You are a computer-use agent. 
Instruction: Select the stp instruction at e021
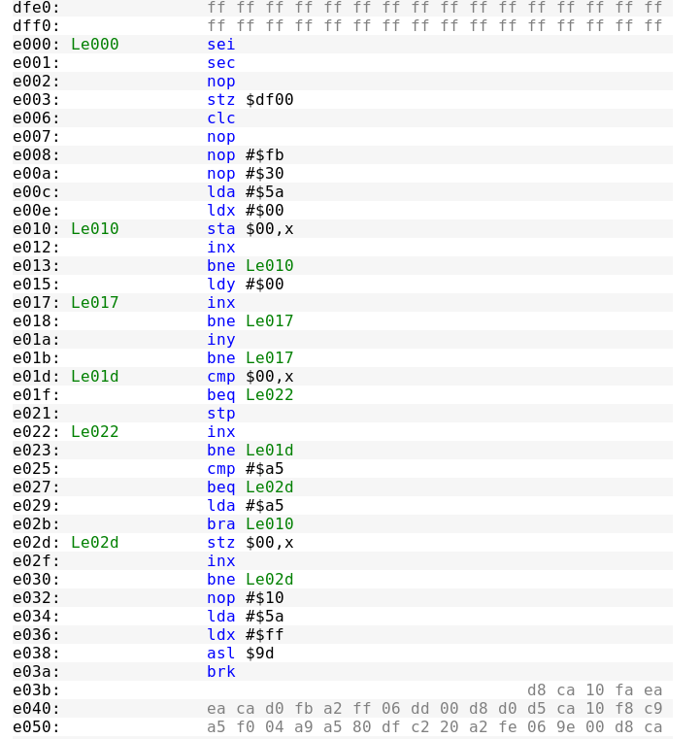pos(220,413)
